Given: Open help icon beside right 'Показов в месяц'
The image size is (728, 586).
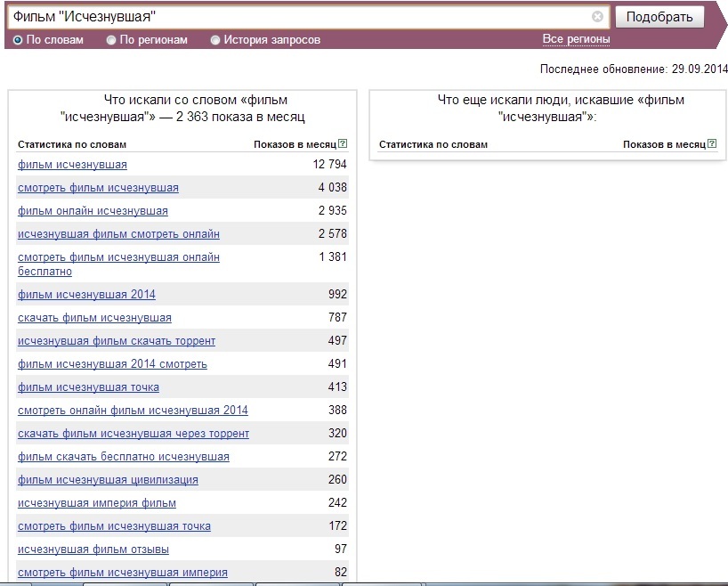Looking at the screenshot, I should pyautogui.click(x=712, y=143).
